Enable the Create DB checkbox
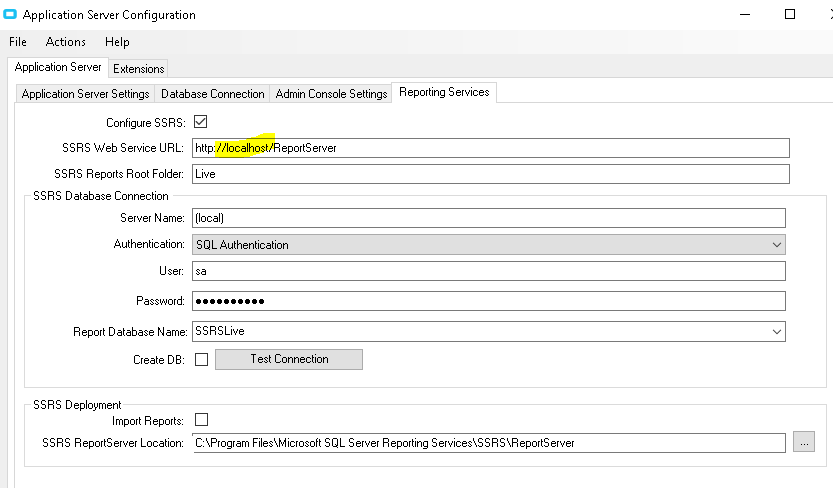Image resolution: width=833 pixels, height=488 pixels. pos(201,359)
